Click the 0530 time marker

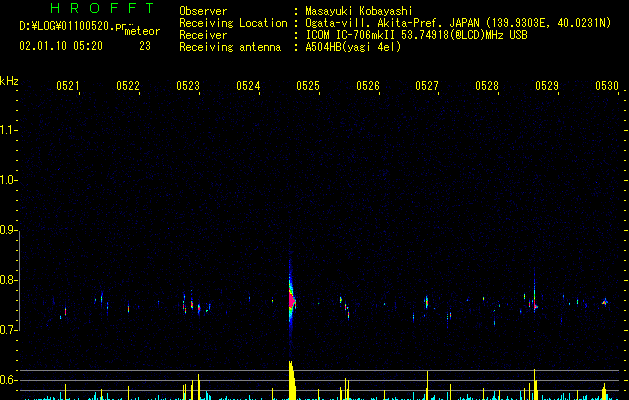607,85
